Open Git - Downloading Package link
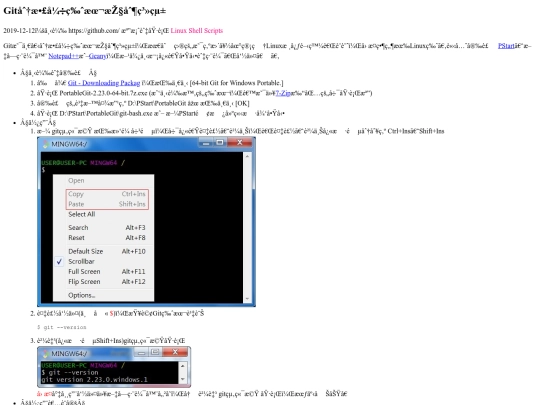The width and height of the screenshot is (540, 405). click(x=104, y=83)
